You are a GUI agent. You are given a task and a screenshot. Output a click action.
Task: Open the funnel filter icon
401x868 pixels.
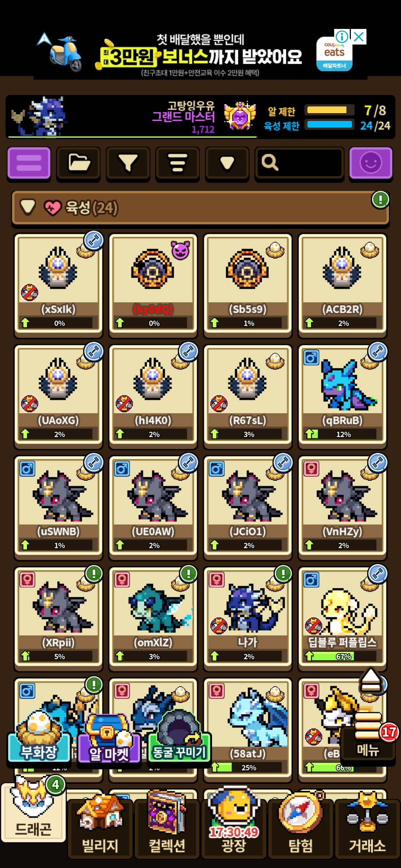point(128,163)
